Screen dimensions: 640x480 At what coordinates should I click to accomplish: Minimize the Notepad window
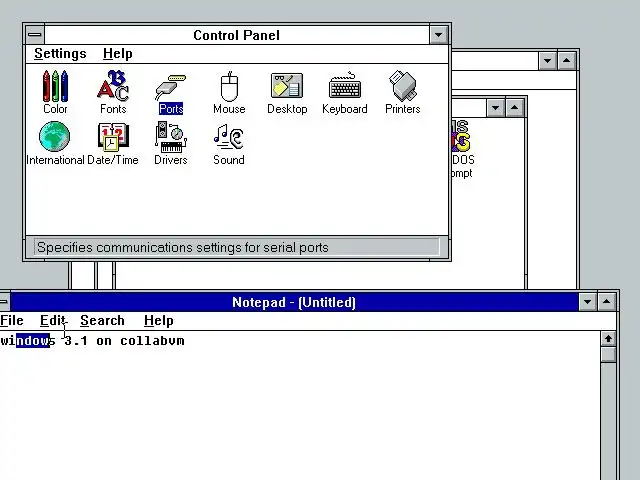(x=588, y=302)
